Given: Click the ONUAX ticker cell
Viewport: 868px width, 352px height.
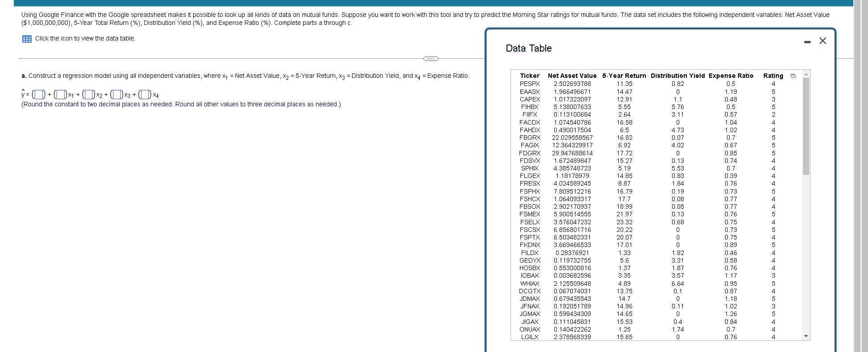Looking at the screenshot, I should point(530,329).
